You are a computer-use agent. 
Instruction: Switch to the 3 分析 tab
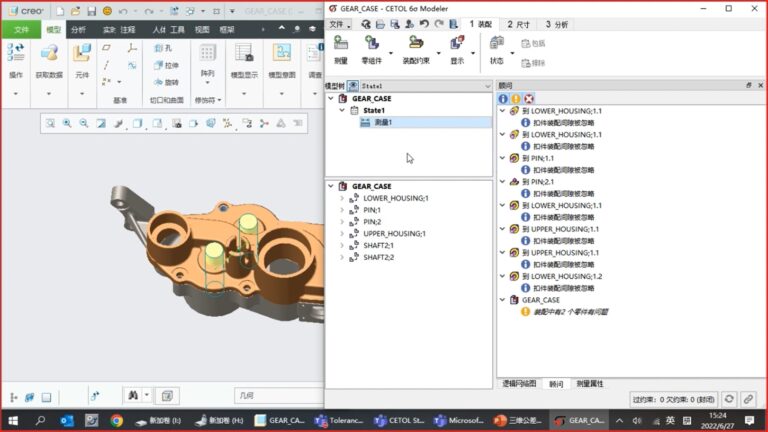556,24
